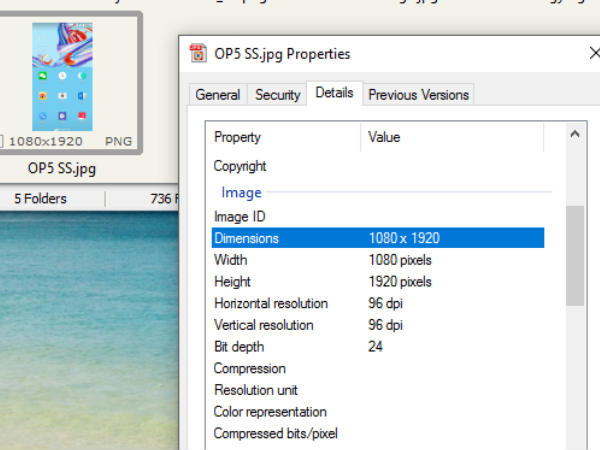The width and height of the screenshot is (600, 450).
Task: Click the Bit depth value 24
Action: (x=375, y=347)
